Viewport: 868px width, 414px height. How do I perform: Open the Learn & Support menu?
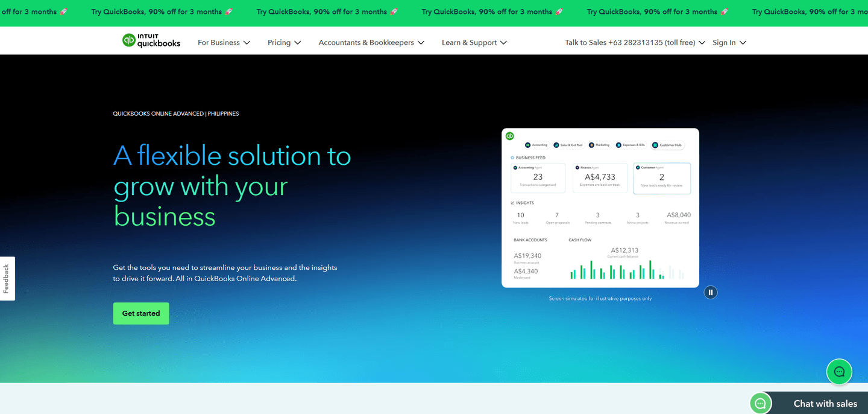pyautogui.click(x=474, y=43)
